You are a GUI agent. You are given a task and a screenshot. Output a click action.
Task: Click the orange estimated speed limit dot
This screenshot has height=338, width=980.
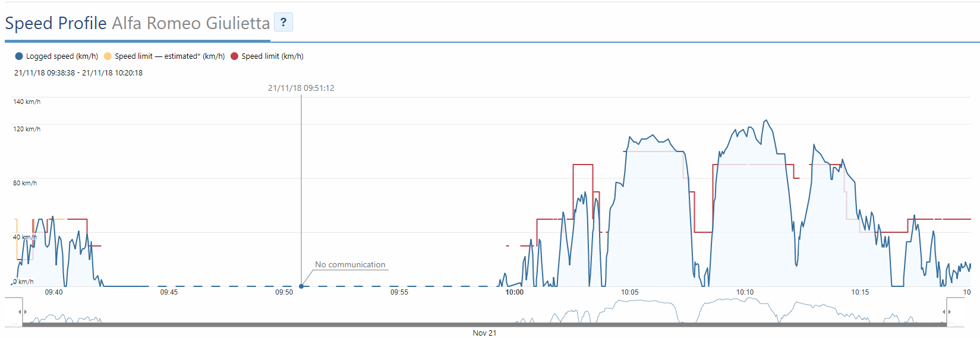click(x=108, y=56)
